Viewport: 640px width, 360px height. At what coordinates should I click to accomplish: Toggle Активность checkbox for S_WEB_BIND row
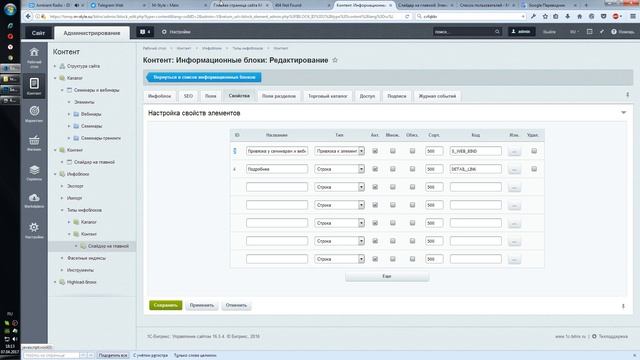[375, 151]
